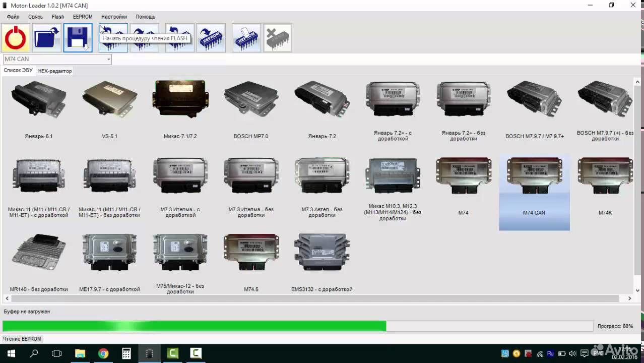Open the Файл menu
This screenshot has height=363, width=644.
(13, 17)
